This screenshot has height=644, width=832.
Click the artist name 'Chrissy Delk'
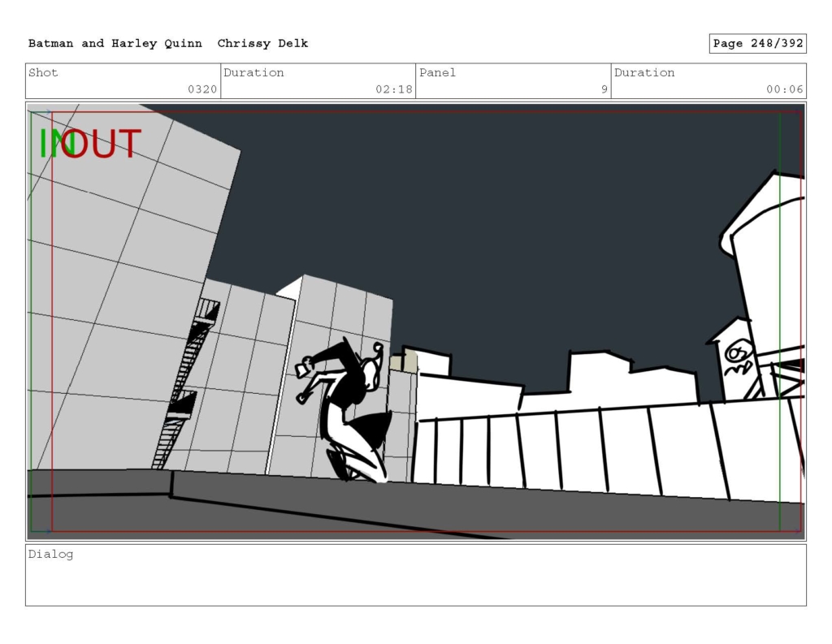coord(262,44)
